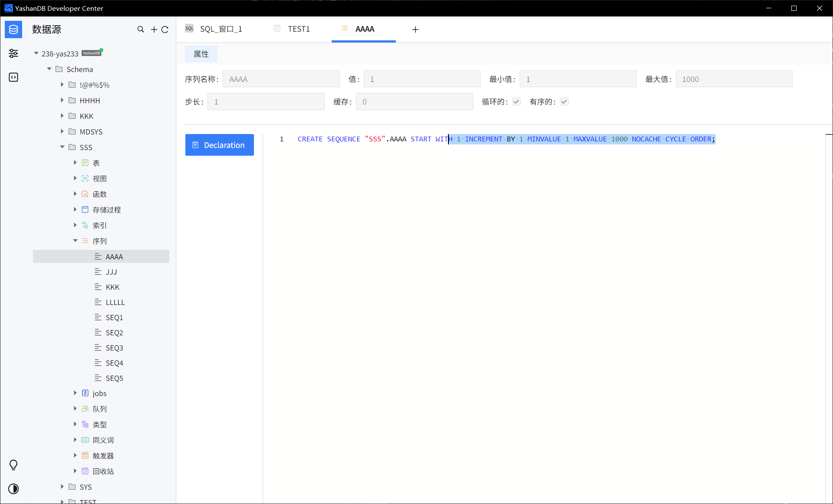833x504 pixels.
Task: Toggle the 有序的 checkbox
Action: (564, 101)
